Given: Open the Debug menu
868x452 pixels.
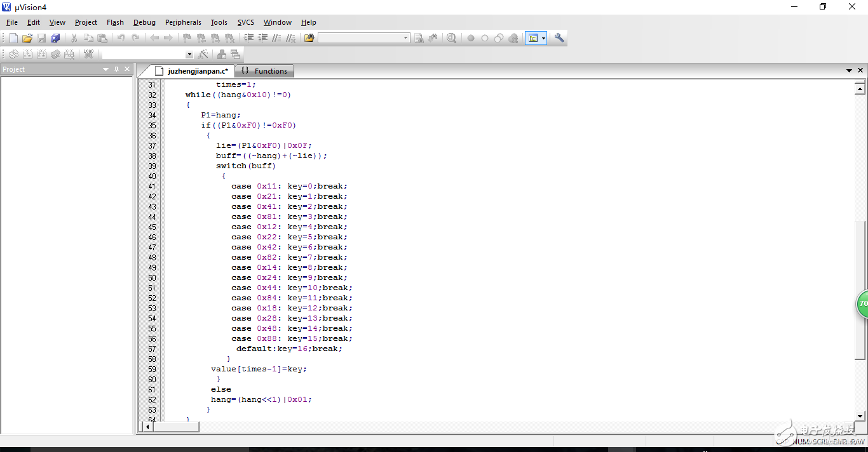Looking at the screenshot, I should click(x=144, y=22).
